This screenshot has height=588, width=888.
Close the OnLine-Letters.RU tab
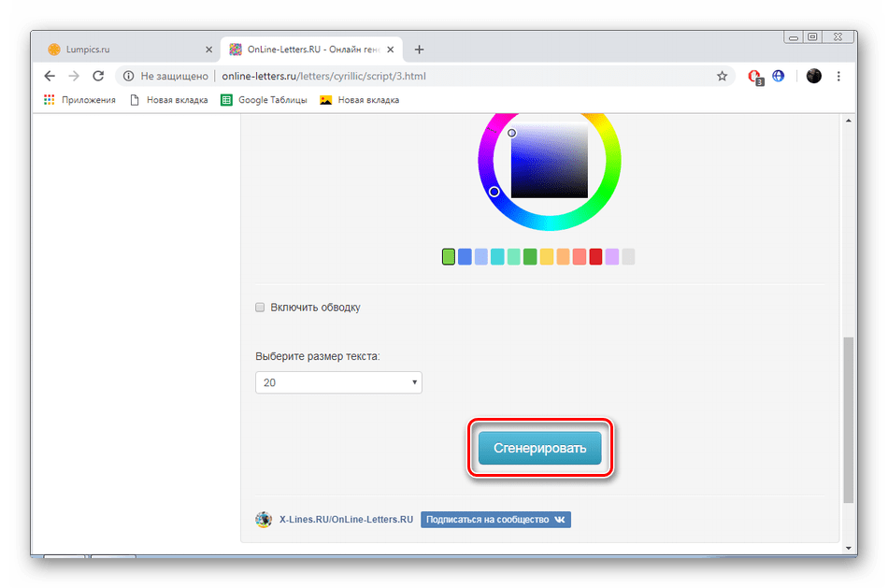[x=390, y=50]
